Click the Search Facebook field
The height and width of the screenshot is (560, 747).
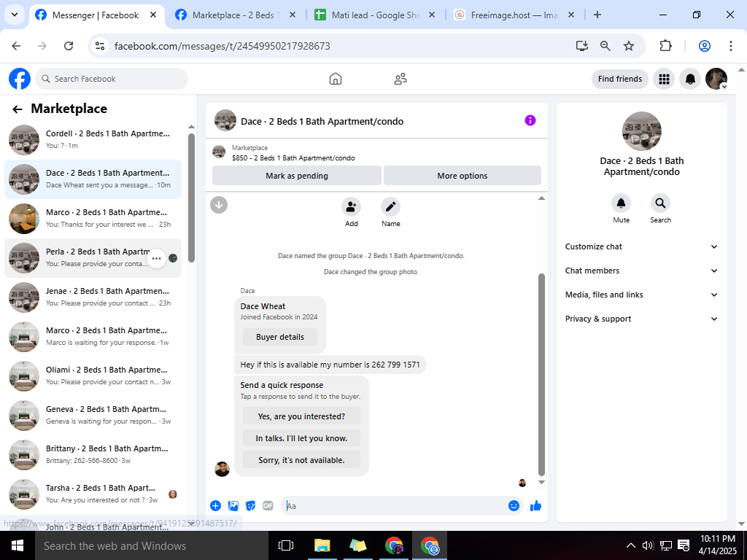(x=112, y=79)
